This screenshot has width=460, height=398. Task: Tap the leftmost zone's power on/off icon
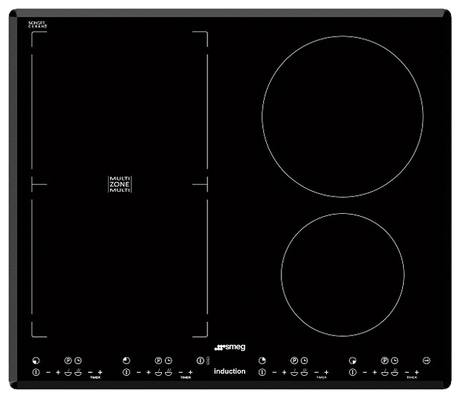pos(36,372)
